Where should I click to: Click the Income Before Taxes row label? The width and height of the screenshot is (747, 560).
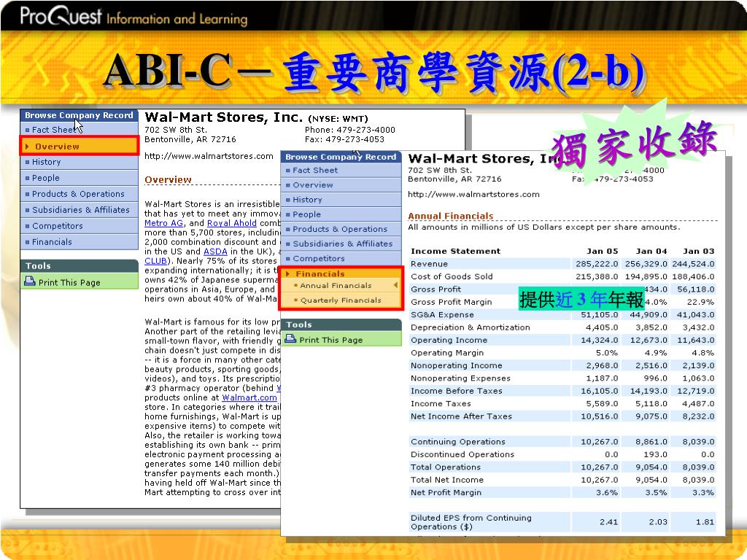point(457,391)
